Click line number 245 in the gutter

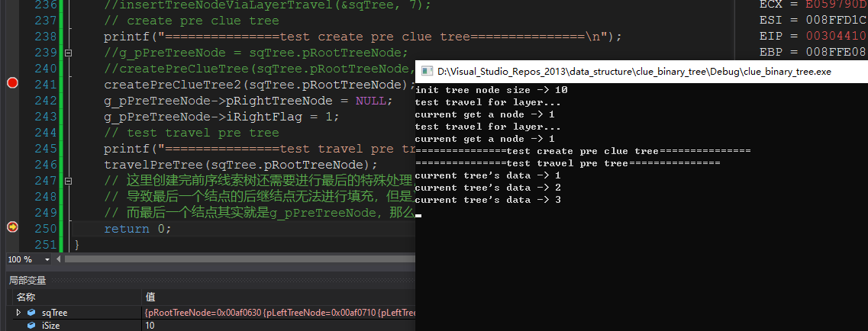click(45, 149)
